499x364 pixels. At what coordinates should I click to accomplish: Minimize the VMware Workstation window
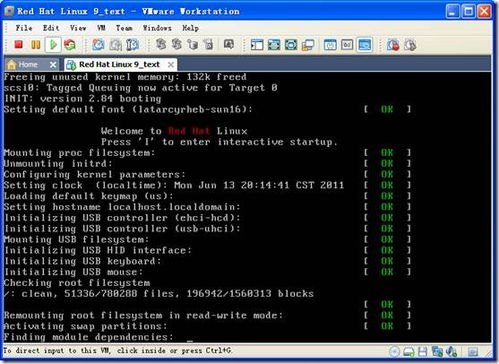tap(452, 11)
